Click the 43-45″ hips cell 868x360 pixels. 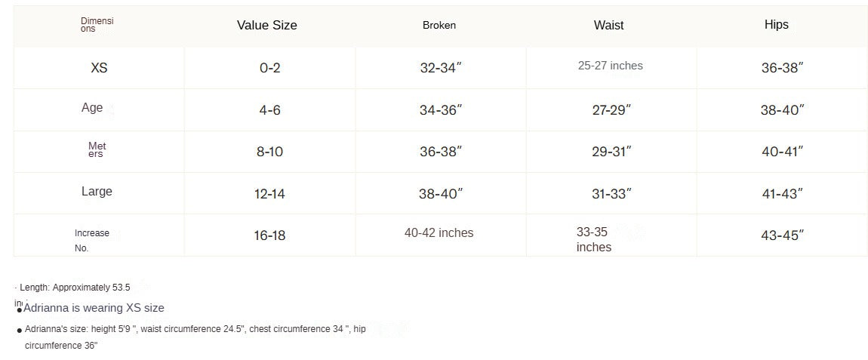[x=782, y=235]
